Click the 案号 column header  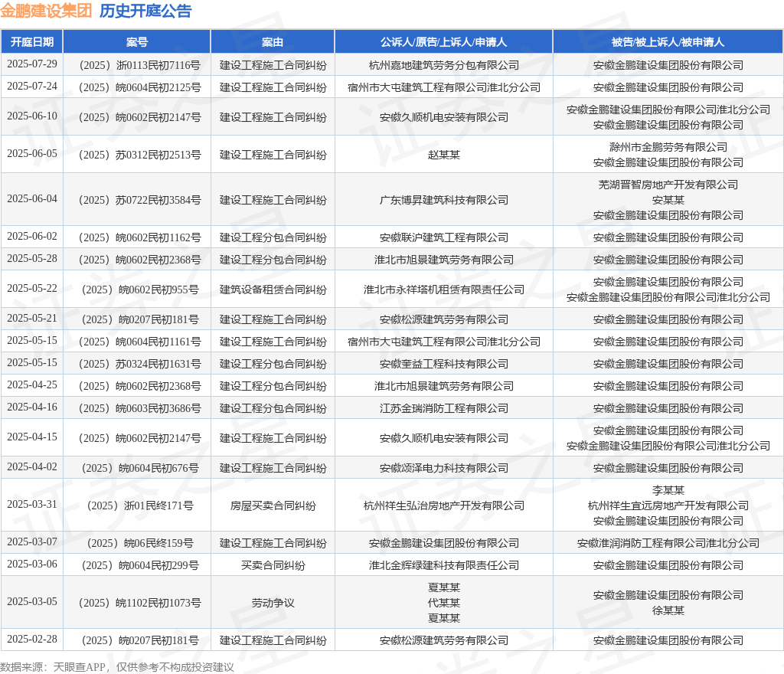coord(137,42)
